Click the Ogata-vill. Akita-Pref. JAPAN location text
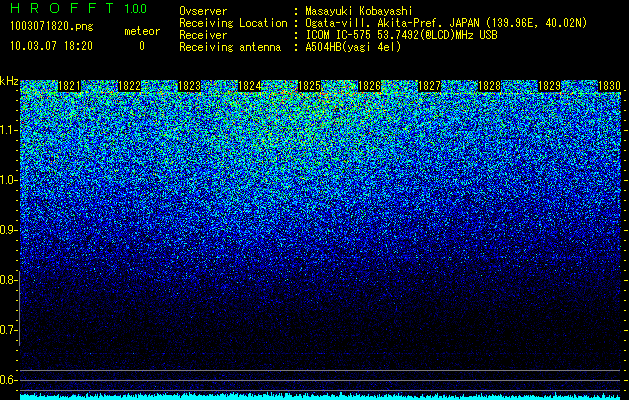 click(446, 23)
